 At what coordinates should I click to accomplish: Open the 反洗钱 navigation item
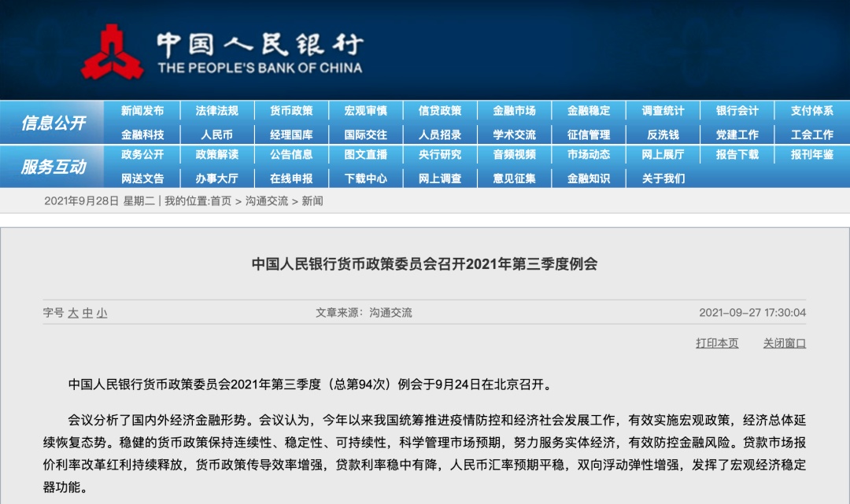pos(663,134)
